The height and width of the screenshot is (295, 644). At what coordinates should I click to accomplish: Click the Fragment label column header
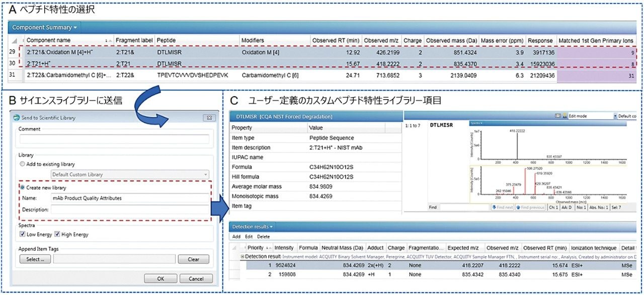134,40
